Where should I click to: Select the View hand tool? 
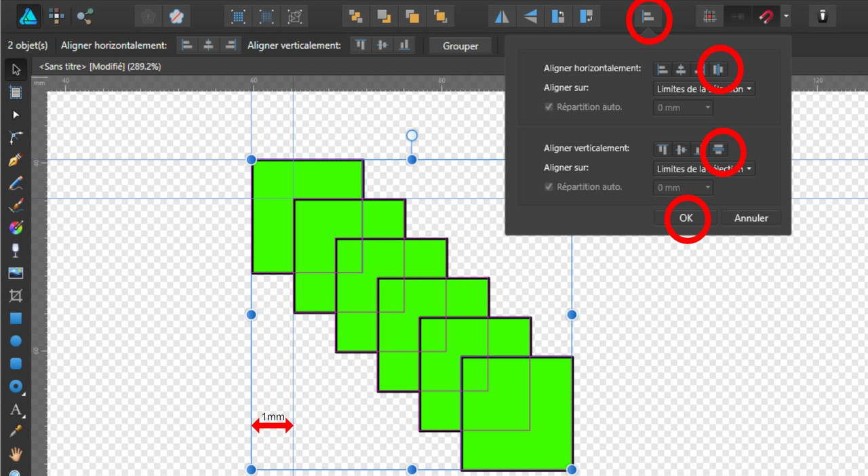coord(16,454)
